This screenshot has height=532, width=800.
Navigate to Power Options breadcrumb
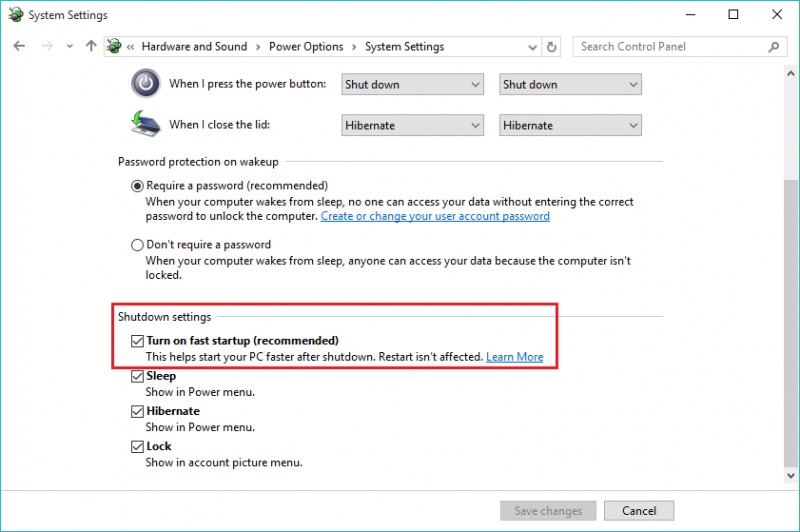304,46
